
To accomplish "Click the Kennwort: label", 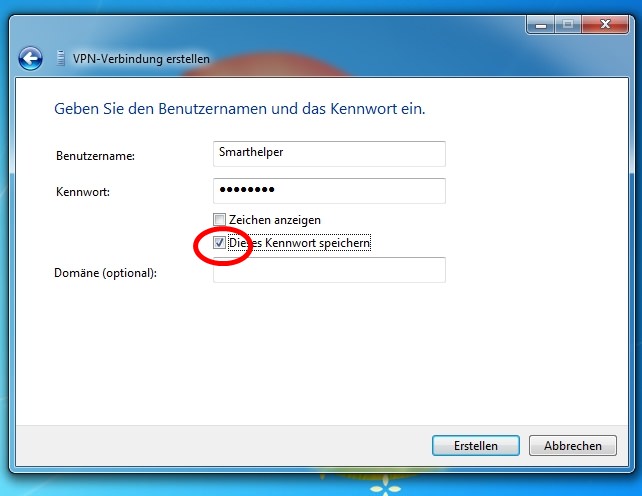I will click(83, 192).
